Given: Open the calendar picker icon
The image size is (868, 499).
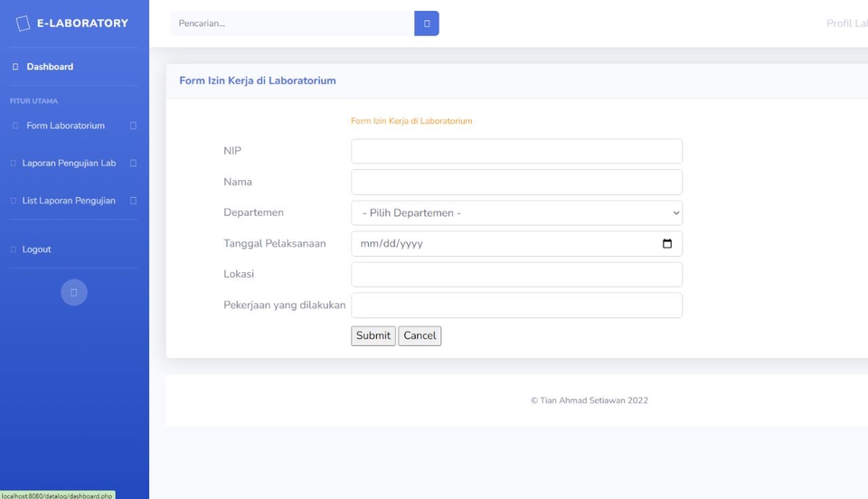Looking at the screenshot, I should 667,243.
